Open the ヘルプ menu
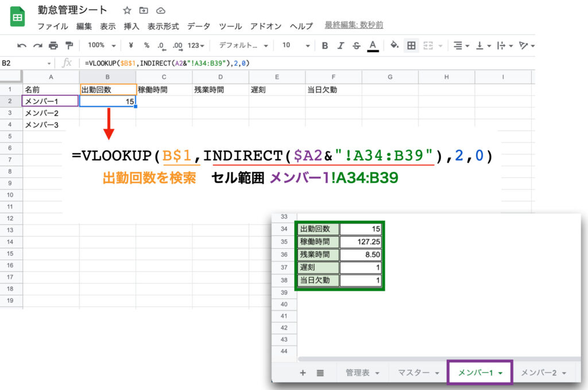Viewport: 588px width, 390px height. [301, 26]
